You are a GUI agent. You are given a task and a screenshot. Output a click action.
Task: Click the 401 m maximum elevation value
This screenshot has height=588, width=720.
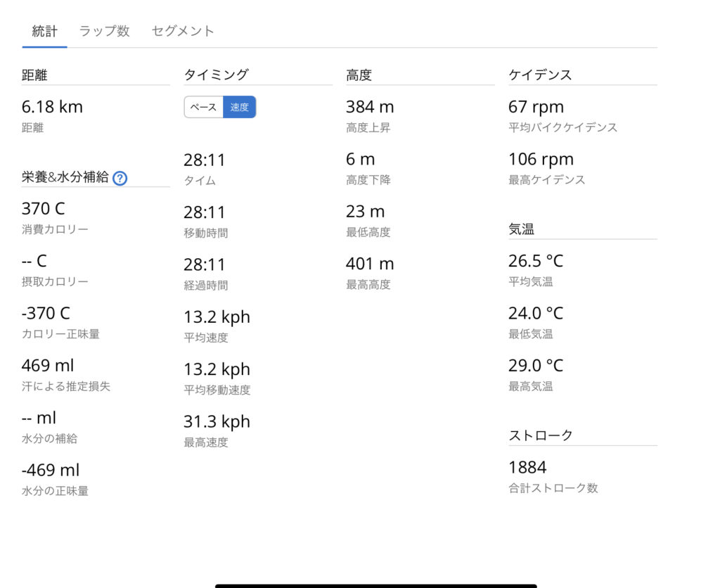(x=370, y=264)
